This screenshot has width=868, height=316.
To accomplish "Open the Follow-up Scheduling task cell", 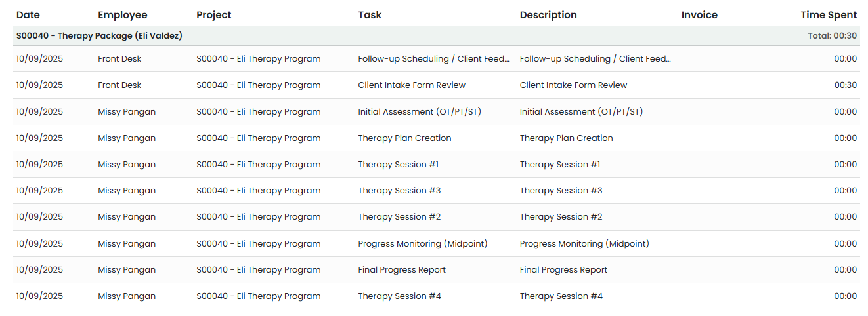I will [x=433, y=59].
